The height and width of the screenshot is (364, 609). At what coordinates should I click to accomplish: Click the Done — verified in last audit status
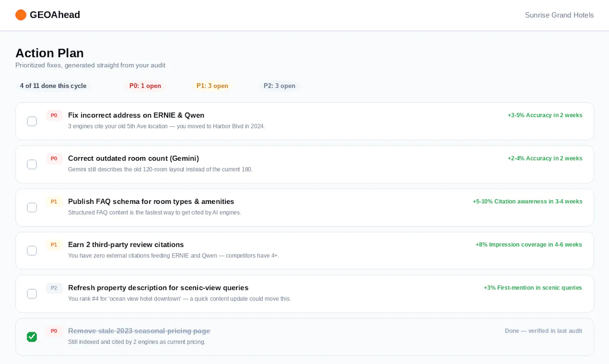544,331
